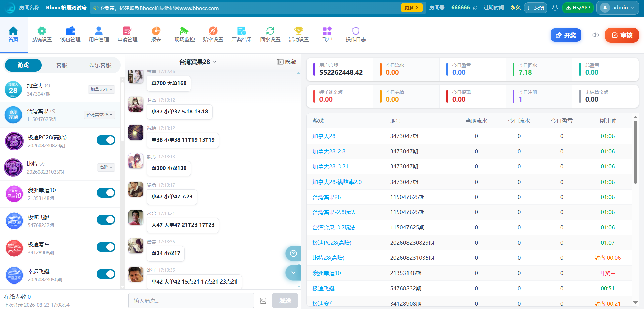Image resolution: width=644 pixels, height=309 pixels.
Task: Click the 今日注册 value 1
Action: [520, 99]
